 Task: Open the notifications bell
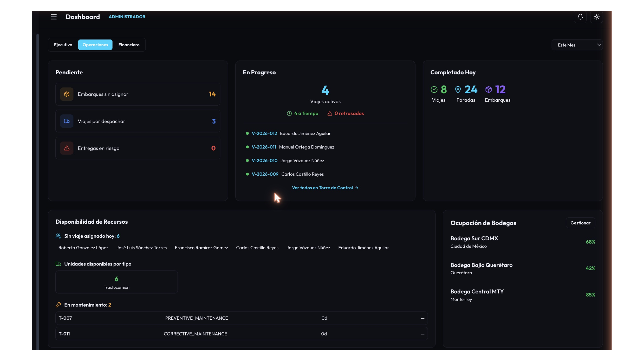pyautogui.click(x=580, y=17)
